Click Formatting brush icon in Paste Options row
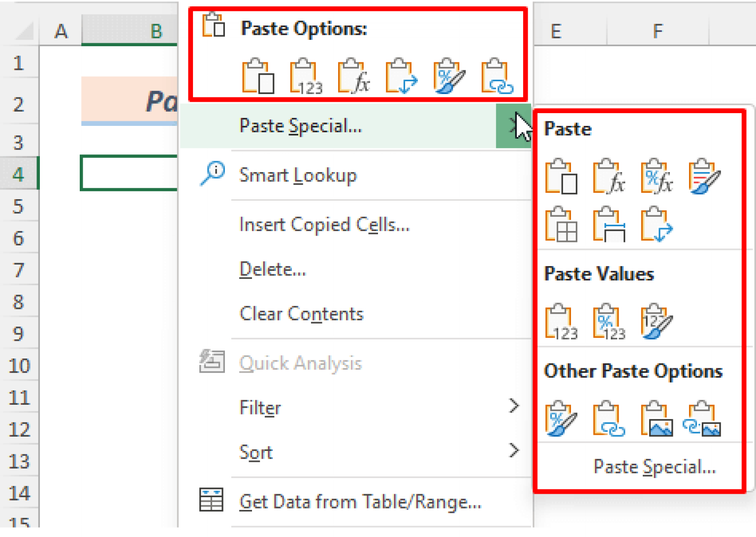This screenshot has width=756, height=537. point(449,76)
